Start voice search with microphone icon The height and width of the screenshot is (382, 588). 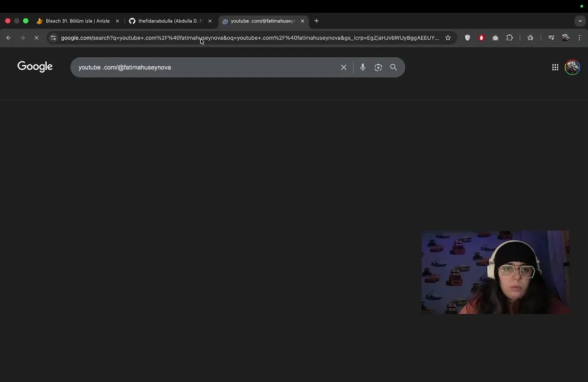pos(363,67)
